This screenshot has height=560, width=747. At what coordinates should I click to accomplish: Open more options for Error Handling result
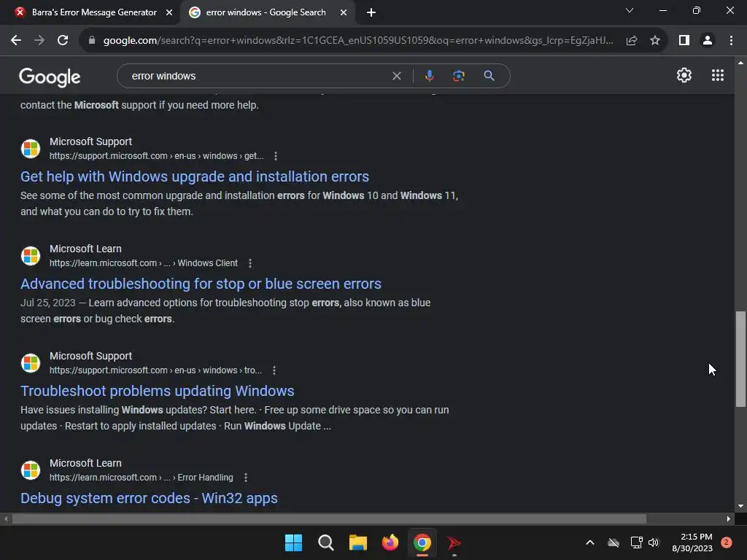(245, 478)
